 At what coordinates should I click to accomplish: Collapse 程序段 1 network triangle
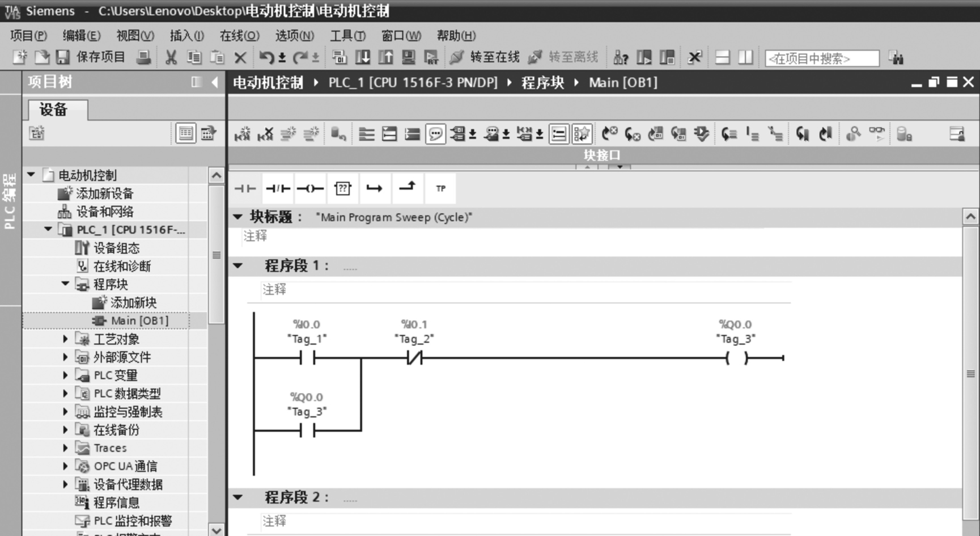pyautogui.click(x=238, y=265)
